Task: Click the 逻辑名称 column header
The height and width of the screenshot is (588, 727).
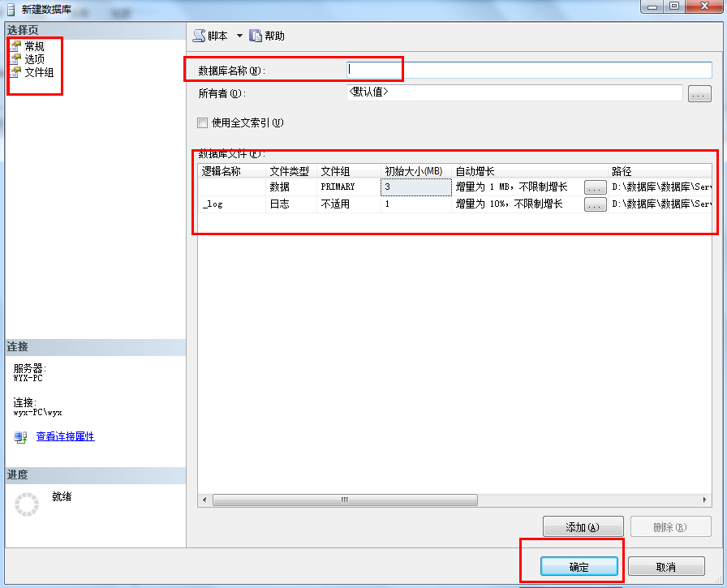Action: 232,171
